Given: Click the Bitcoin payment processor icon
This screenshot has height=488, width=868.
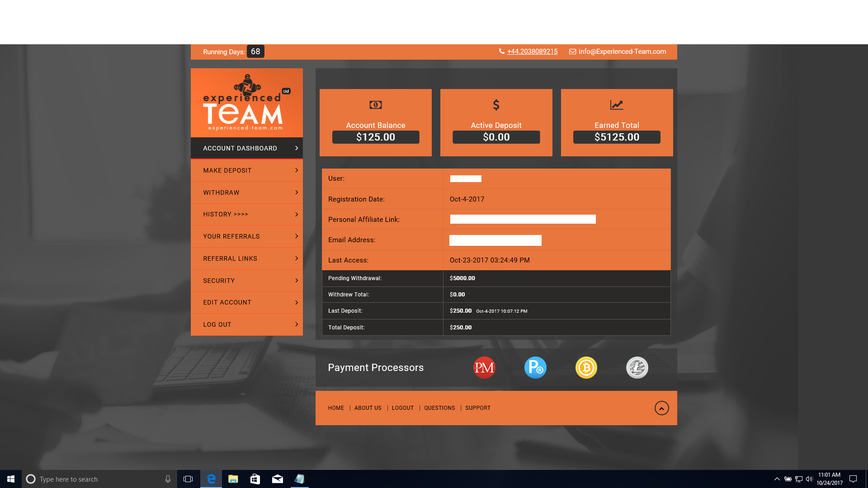Looking at the screenshot, I should (586, 368).
